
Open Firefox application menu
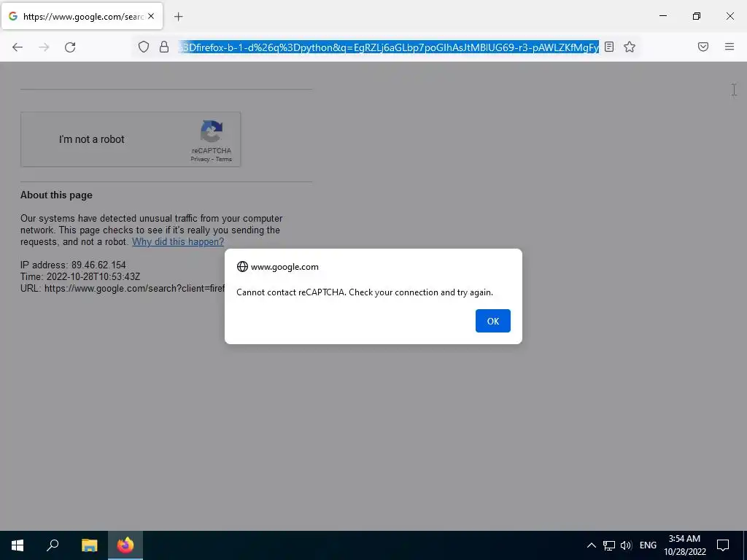pyautogui.click(x=729, y=47)
